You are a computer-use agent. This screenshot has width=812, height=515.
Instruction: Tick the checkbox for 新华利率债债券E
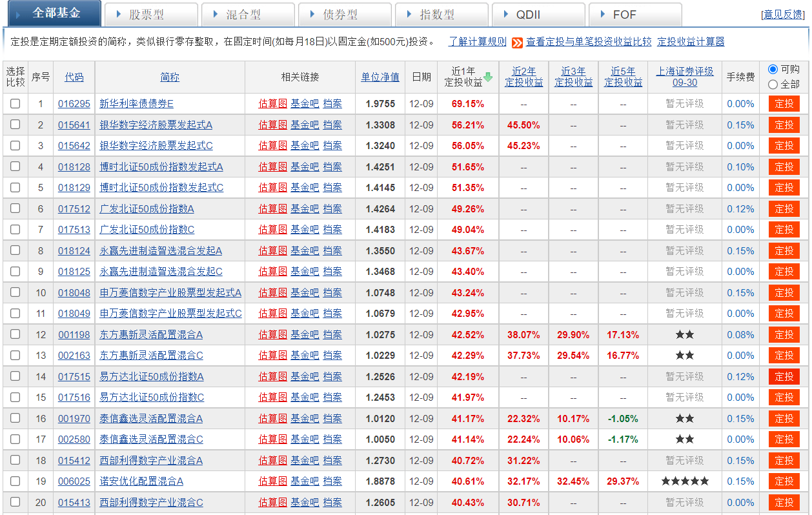pyautogui.click(x=15, y=103)
